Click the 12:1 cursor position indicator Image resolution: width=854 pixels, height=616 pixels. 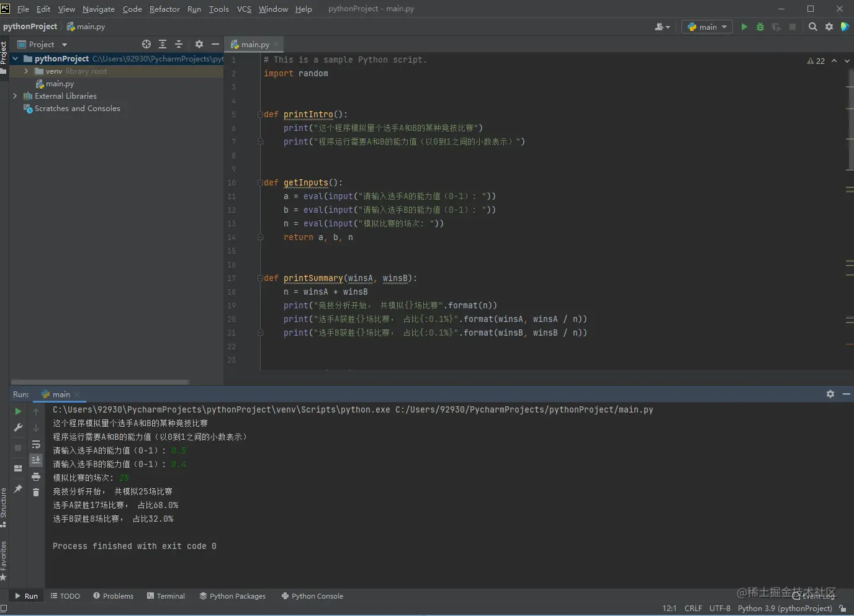coord(670,609)
